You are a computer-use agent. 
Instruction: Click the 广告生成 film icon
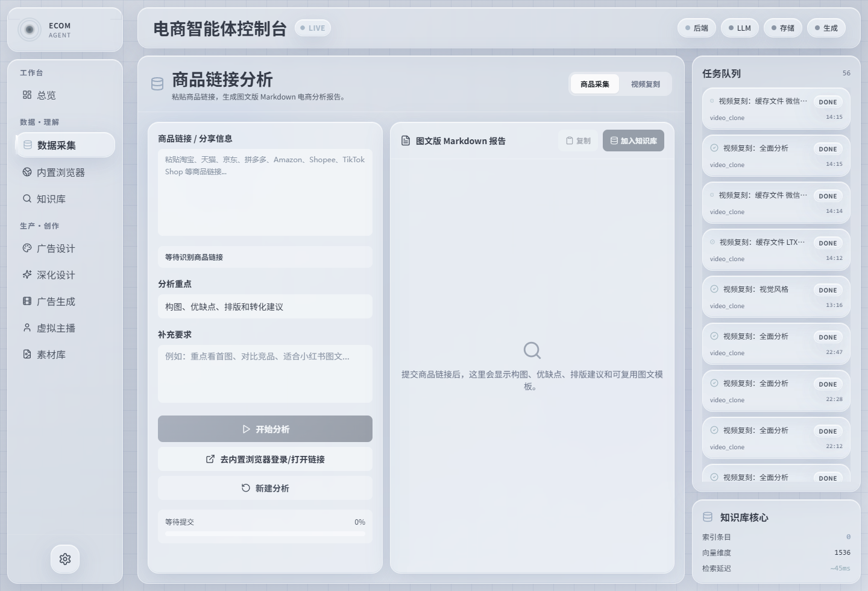click(x=27, y=301)
